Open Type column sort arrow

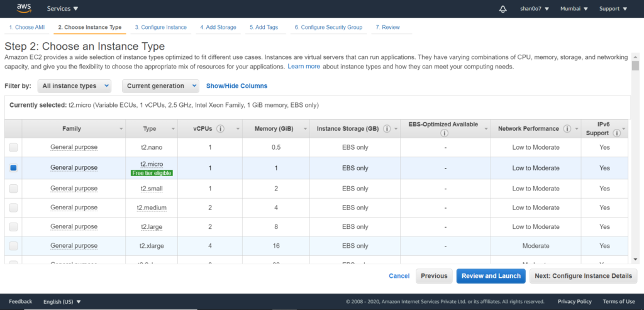click(x=173, y=129)
